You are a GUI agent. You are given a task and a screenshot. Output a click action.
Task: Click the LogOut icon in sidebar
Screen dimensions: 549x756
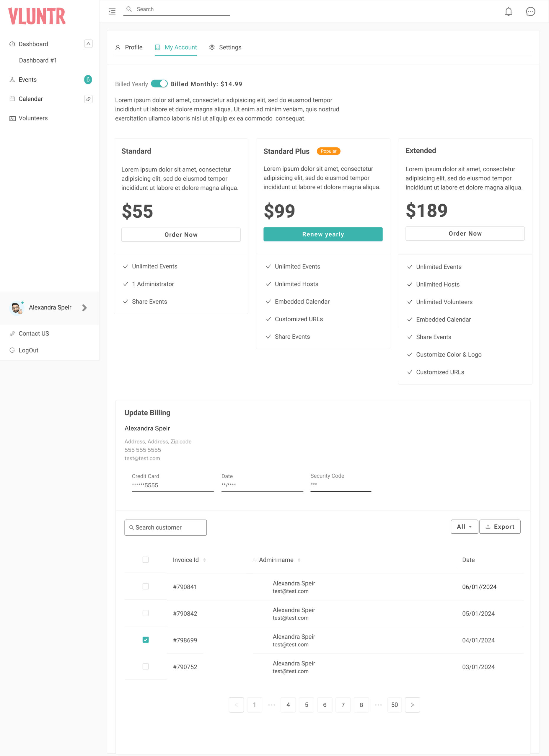click(12, 350)
